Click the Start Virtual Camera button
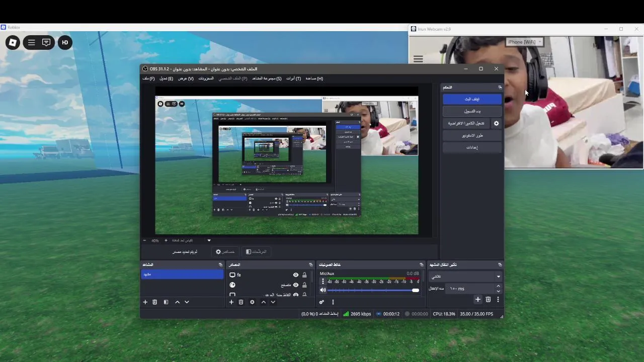Image resolution: width=644 pixels, height=362 pixels. click(466, 123)
